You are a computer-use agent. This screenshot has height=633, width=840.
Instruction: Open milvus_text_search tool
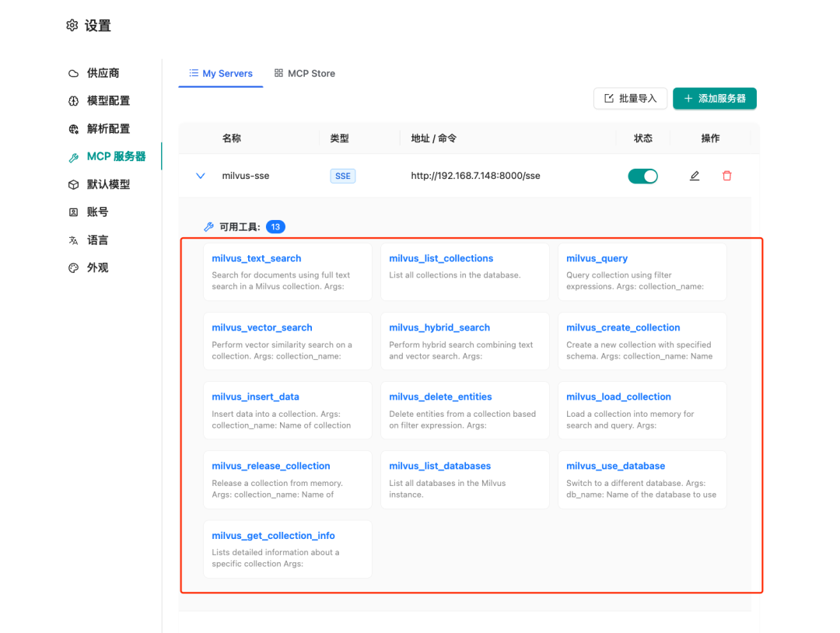click(288, 272)
